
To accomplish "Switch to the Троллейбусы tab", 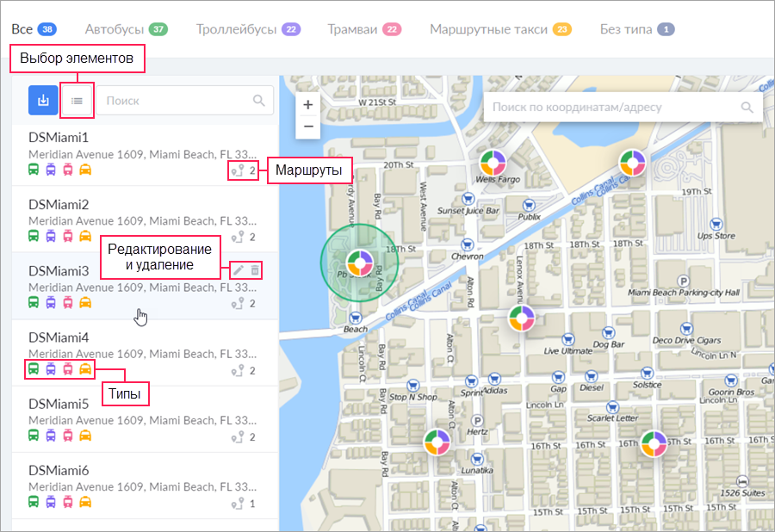I will (x=248, y=29).
